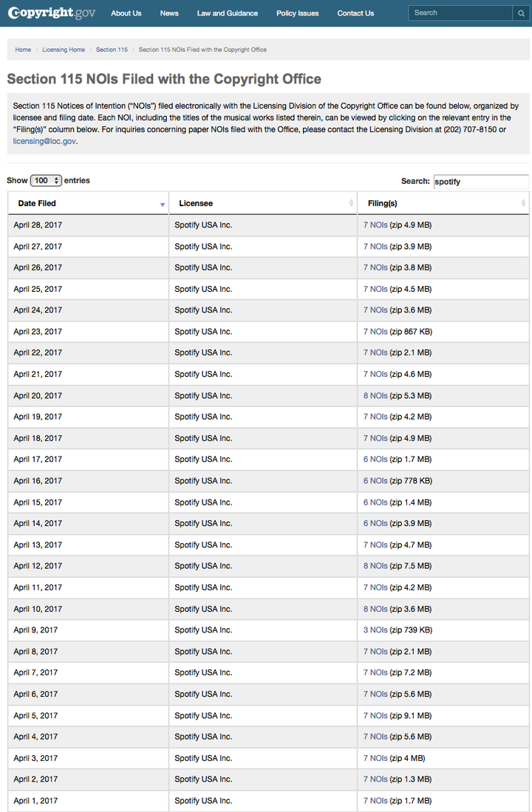The image size is (532, 812).
Task: Open 7 NOIs filing for April 24, 2017
Action: pyautogui.click(x=375, y=310)
